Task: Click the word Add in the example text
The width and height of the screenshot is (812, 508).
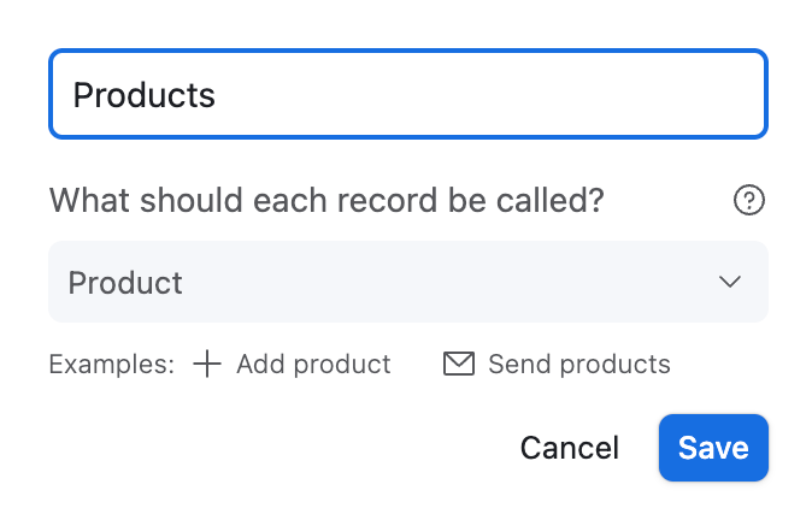Action: coord(261,364)
